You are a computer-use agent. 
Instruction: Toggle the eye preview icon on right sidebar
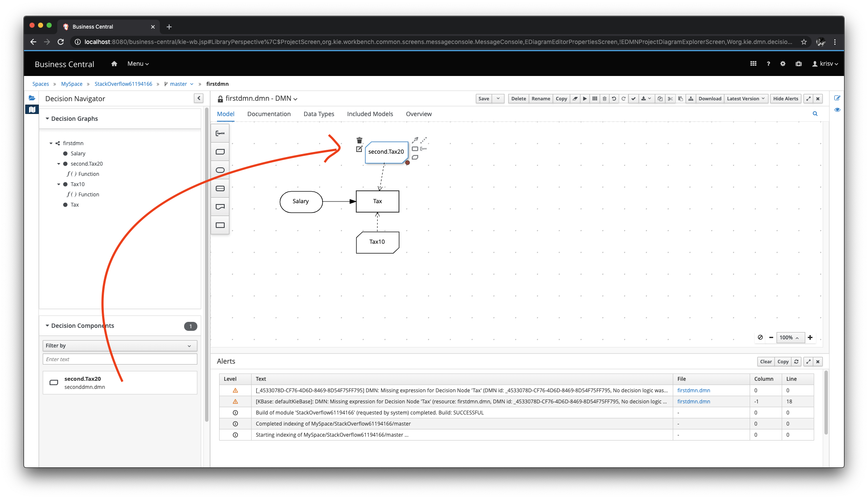[x=837, y=110]
